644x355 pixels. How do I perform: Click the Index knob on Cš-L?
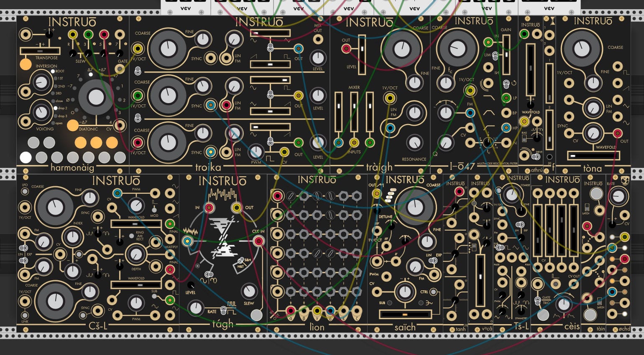click(73, 237)
